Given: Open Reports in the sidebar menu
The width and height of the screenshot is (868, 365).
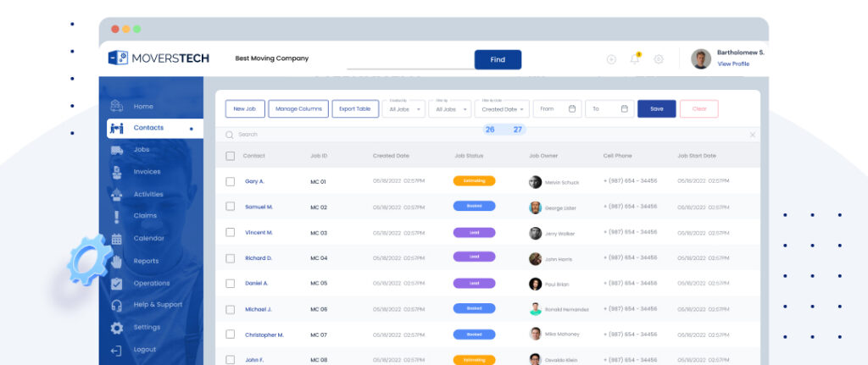Looking at the screenshot, I should tap(145, 261).
